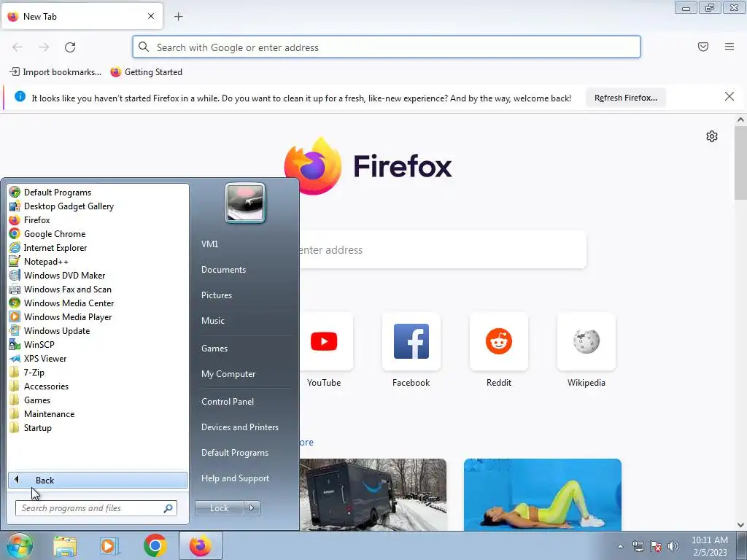Expand the Games folder in programs list

click(98, 400)
